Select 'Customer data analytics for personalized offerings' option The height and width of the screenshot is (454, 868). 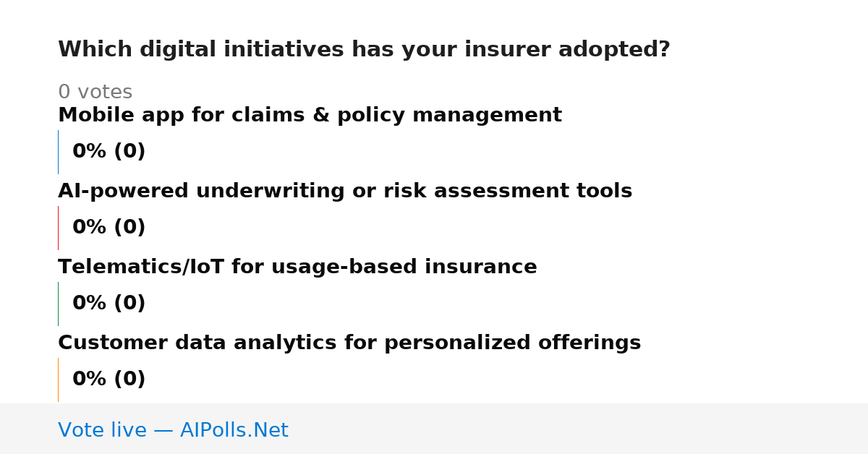(x=349, y=343)
